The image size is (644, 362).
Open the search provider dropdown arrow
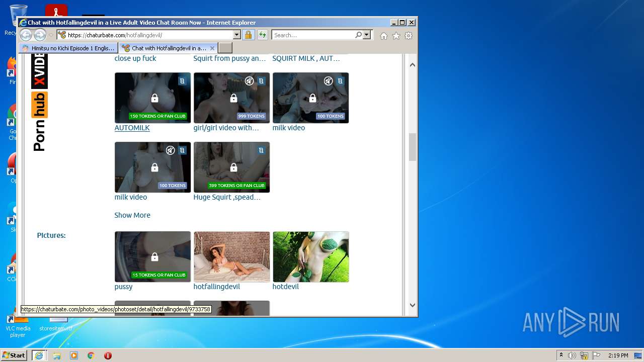[x=367, y=35]
